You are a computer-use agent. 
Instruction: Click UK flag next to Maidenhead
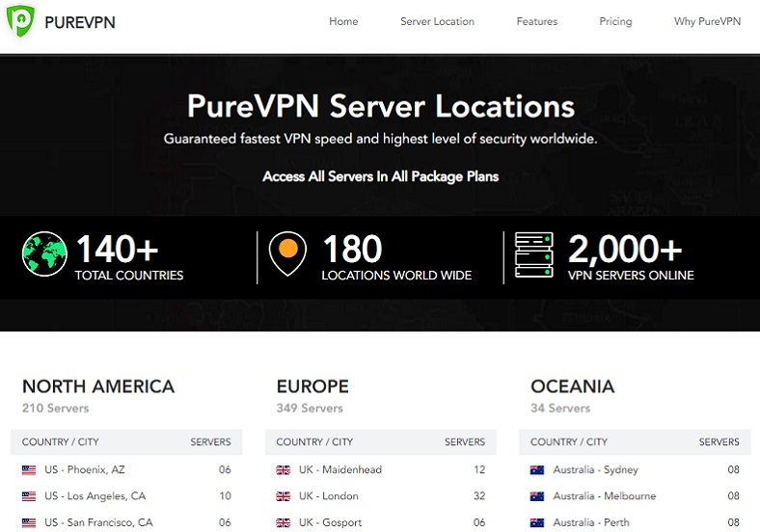283,470
